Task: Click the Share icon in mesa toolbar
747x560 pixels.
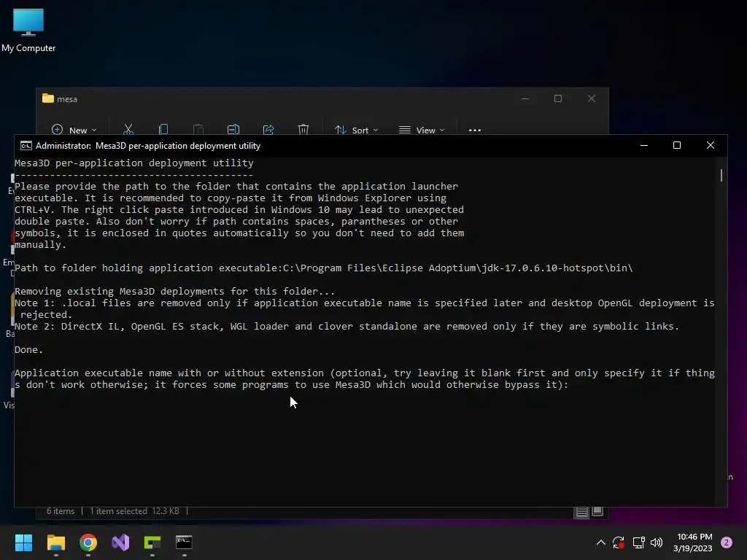Action: [268, 130]
